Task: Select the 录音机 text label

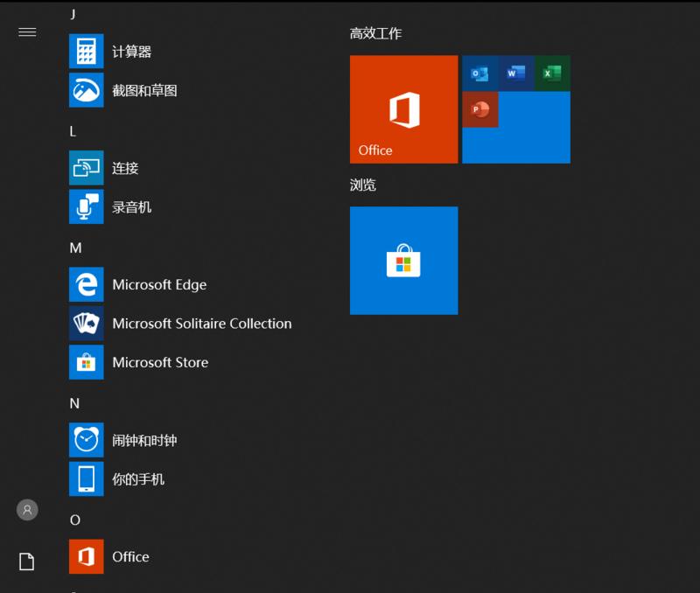Action: [x=132, y=207]
